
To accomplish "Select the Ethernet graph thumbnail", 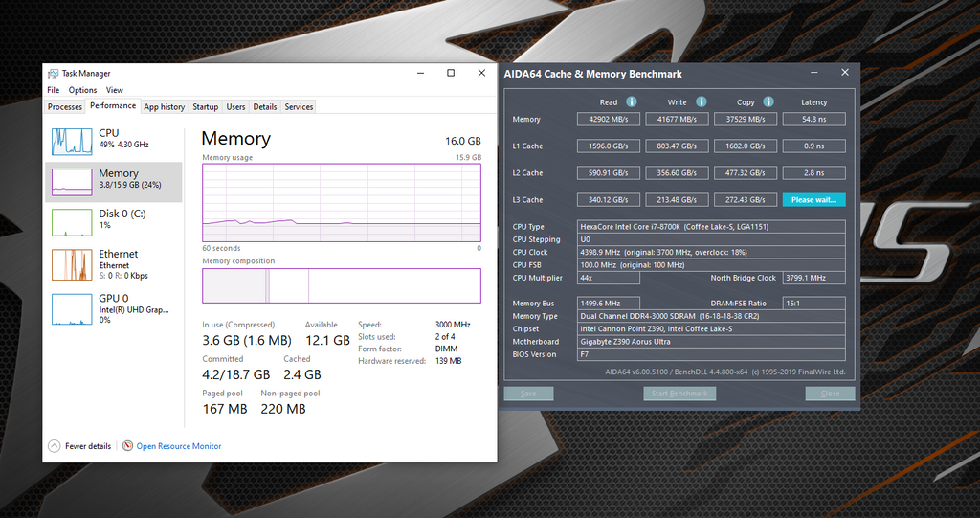I will tap(73, 264).
